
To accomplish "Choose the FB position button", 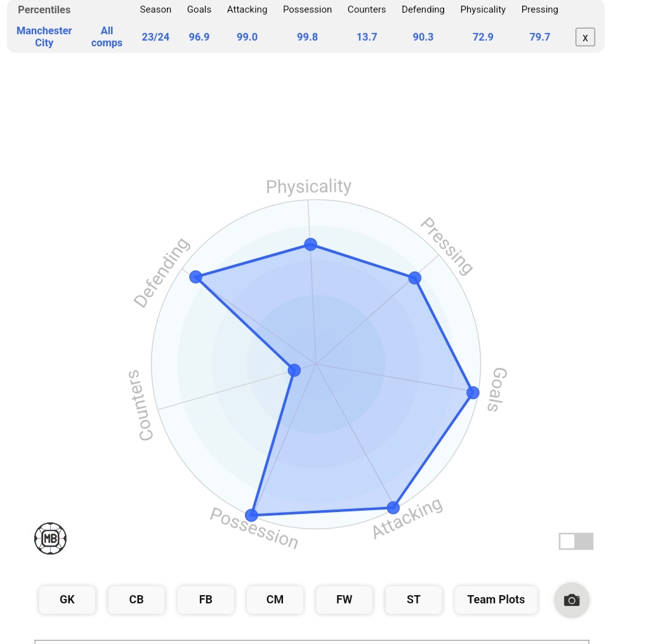I will pyautogui.click(x=206, y=600).
